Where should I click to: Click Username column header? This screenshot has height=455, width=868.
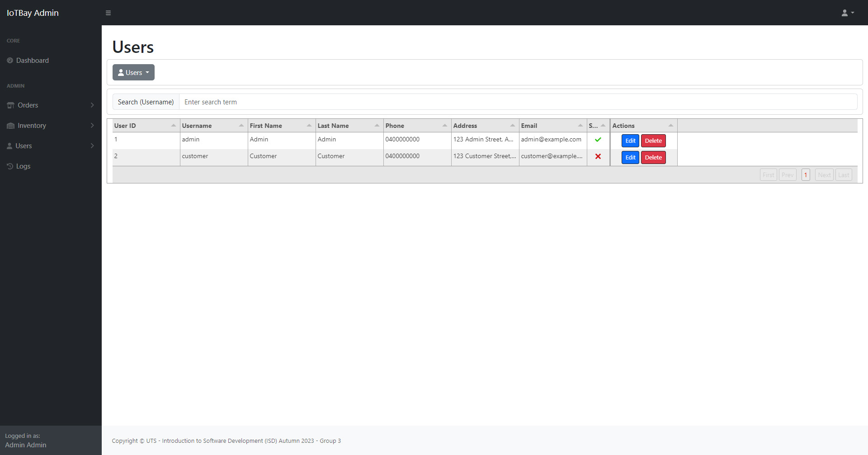click(214, 126)
